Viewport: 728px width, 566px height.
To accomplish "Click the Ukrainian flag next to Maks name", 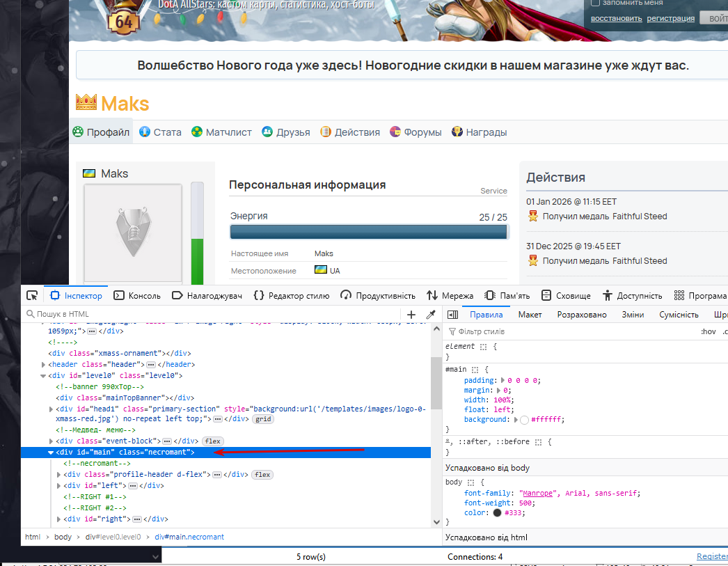I will click(x=89, y=173).
